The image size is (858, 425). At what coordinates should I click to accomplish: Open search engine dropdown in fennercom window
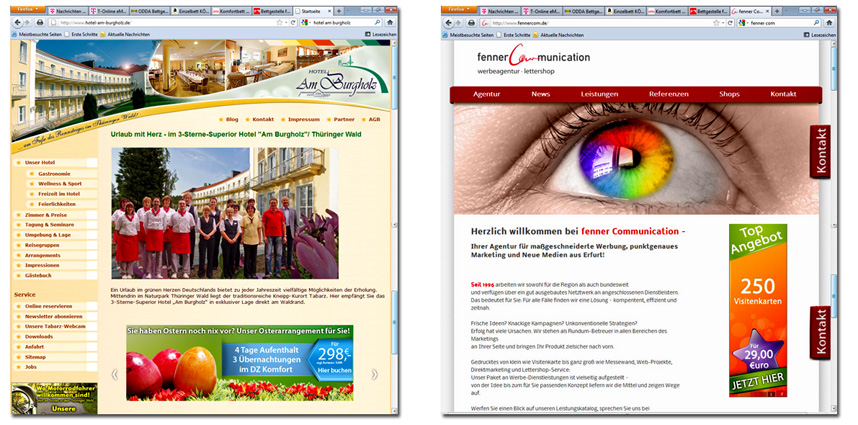tap(744, 22)
